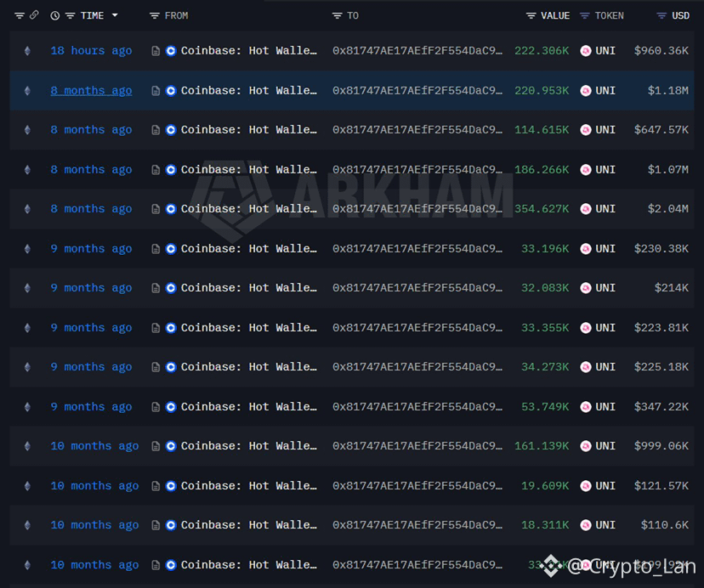Click the value 161.139K
This screenshot has width=704, height=588.
(542, 446)
